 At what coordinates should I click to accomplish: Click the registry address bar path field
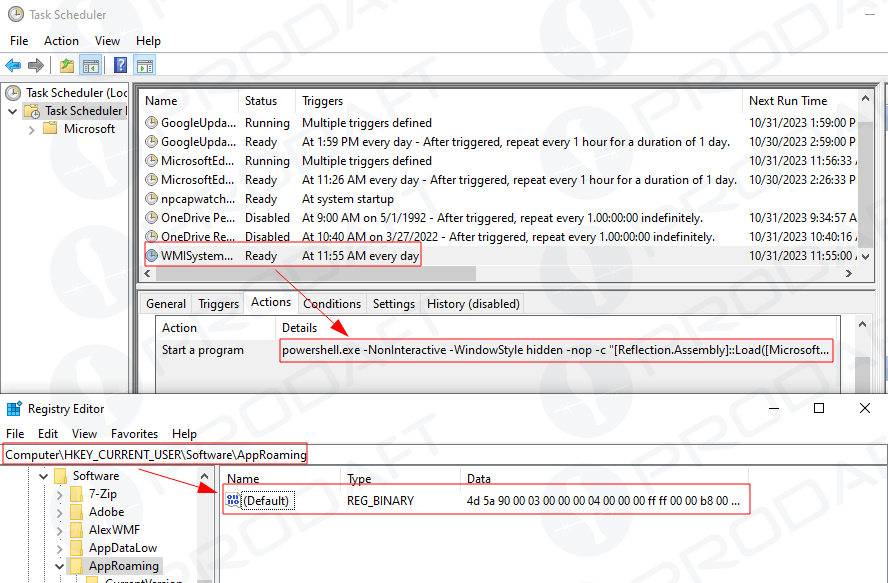point(444,454)
